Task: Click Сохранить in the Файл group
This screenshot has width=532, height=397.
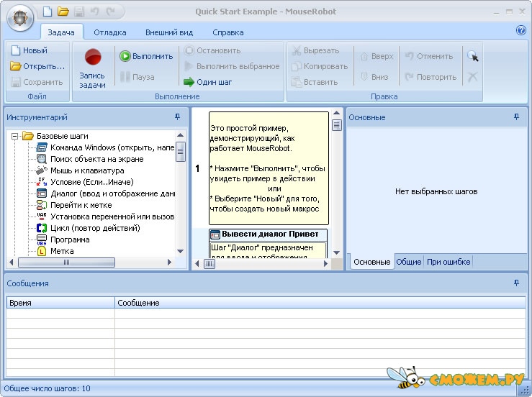Action: [x=37, y=82]
